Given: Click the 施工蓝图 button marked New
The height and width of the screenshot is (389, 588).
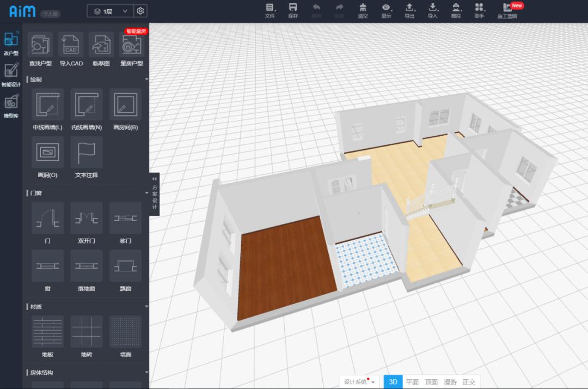Looking at the screenshot, I should click(507, 10).
